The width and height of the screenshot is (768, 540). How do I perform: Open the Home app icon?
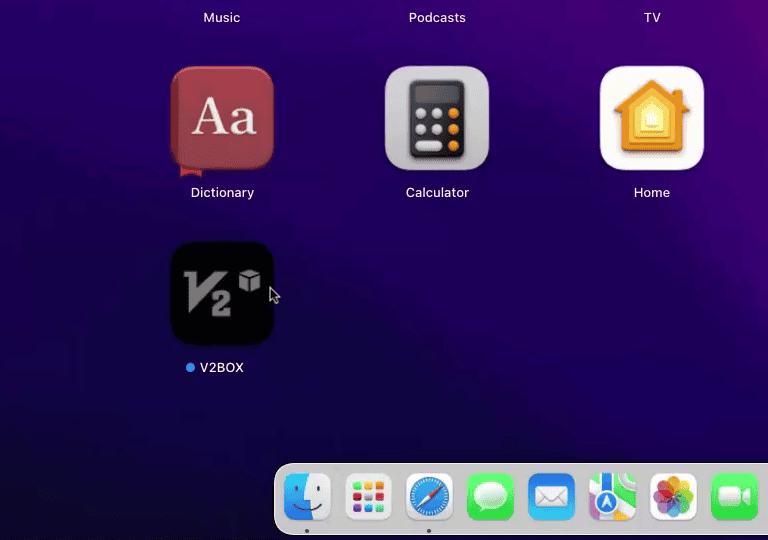(651, 118)
